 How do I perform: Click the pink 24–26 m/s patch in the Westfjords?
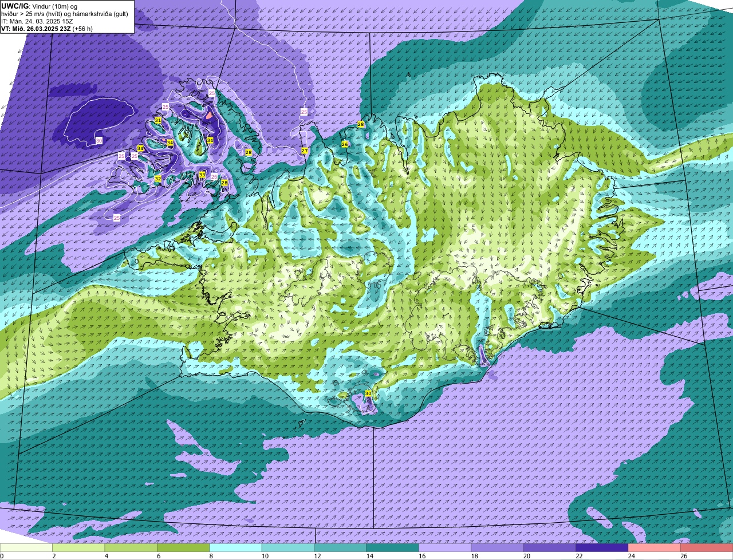coord(209,116)
